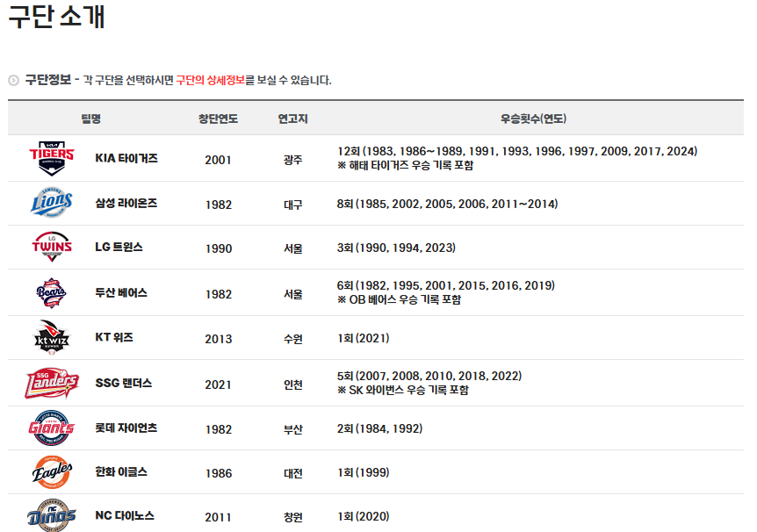757x532 pixels.
Task: Click the Doosan Bears team logo
Action: click(x=51, y=291)
